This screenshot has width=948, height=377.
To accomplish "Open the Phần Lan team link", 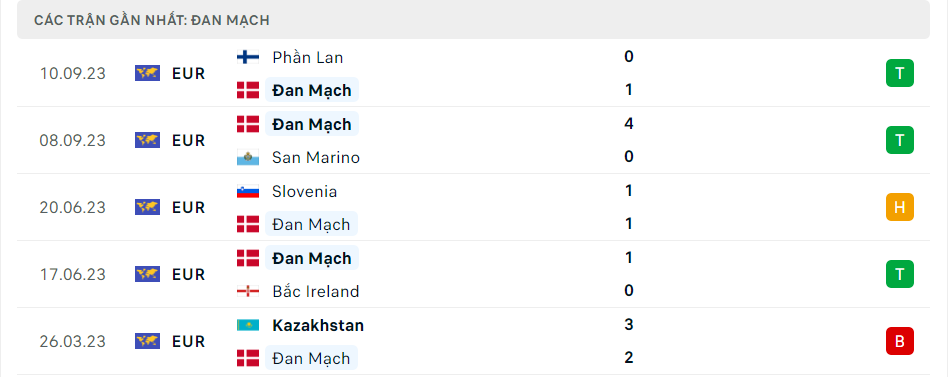I will coord(307,57).
